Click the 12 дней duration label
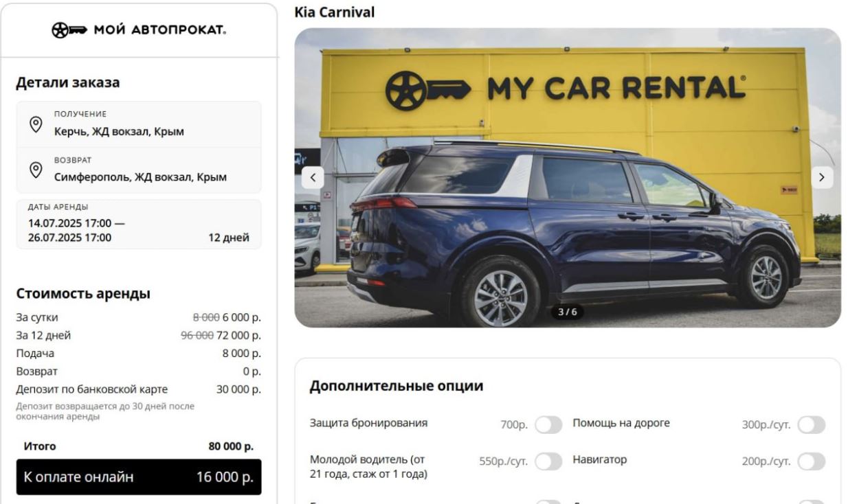Screen dimensions: 859x504 point(229,238)
